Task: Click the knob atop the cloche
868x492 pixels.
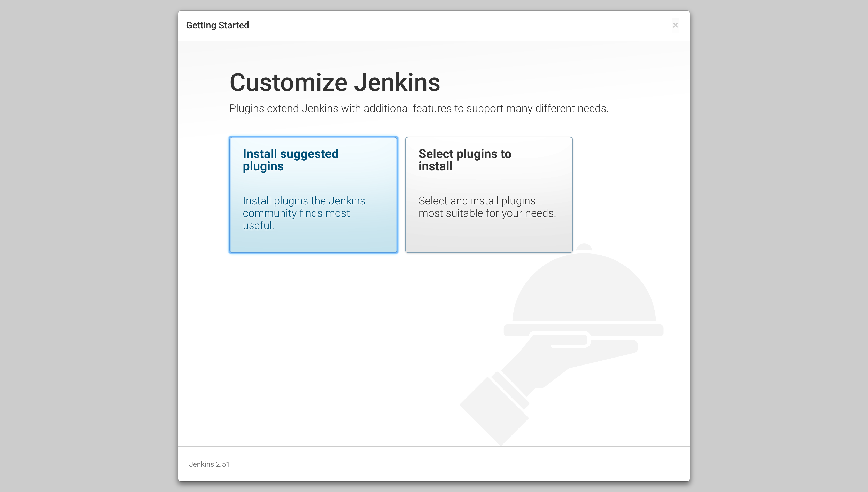Action: click(584, 247)
